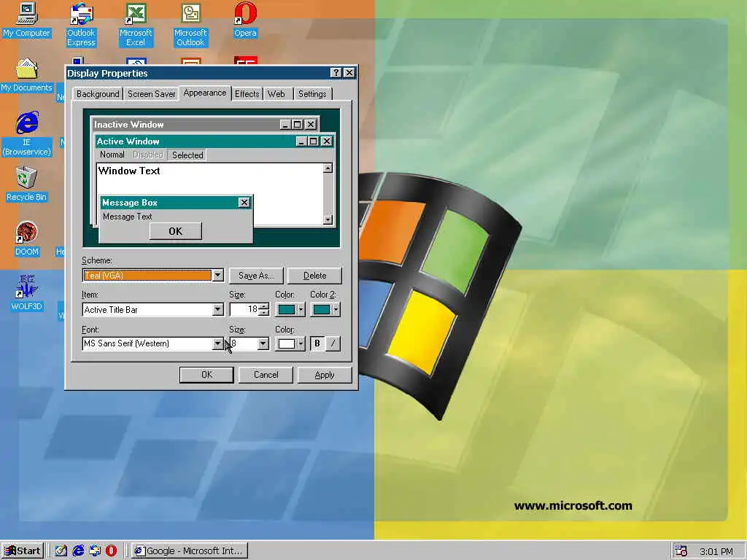Screen dimensions: 747x560
Task: Click the system tray scheduler icon
Action: coord(681,551)
